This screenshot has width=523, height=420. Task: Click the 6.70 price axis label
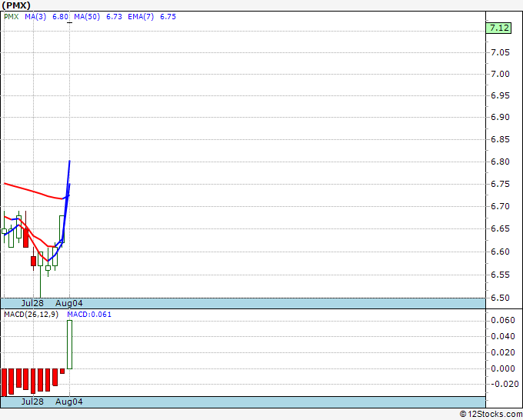[x=501, y=206]
